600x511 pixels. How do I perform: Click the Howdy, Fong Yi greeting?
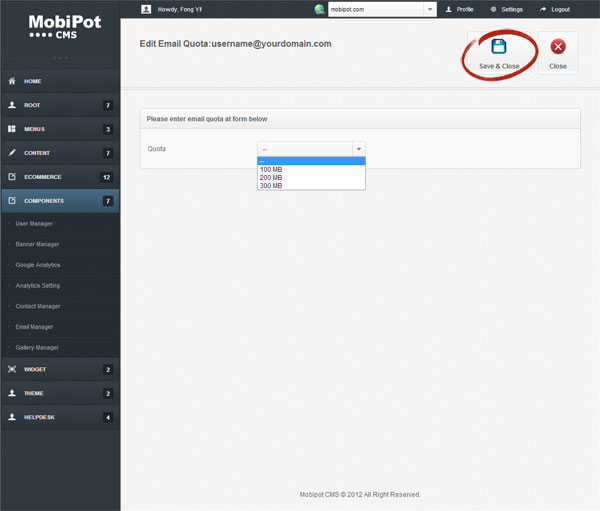(x=180, y=9)
